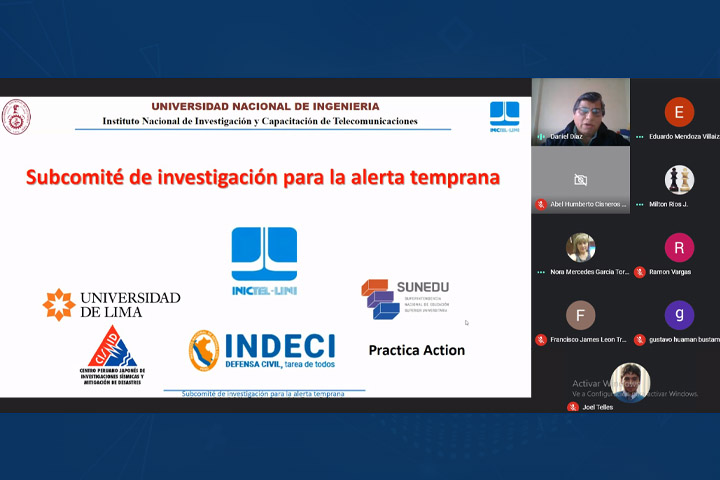720x480 pixels.
Task: Open the three-dots indicator next to Milton Rios J.
Action: pyautogui.click(x=640, y=204)
